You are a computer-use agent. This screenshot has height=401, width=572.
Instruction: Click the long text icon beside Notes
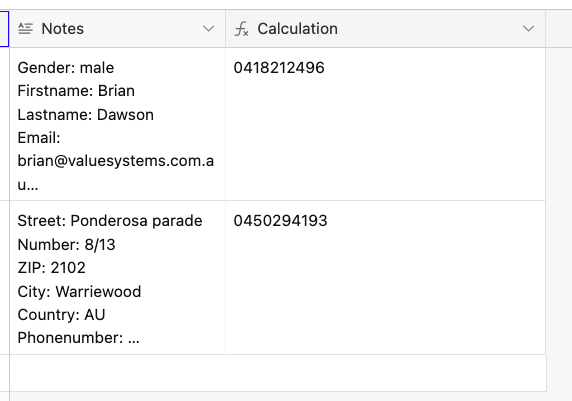(x=26, y=28)
